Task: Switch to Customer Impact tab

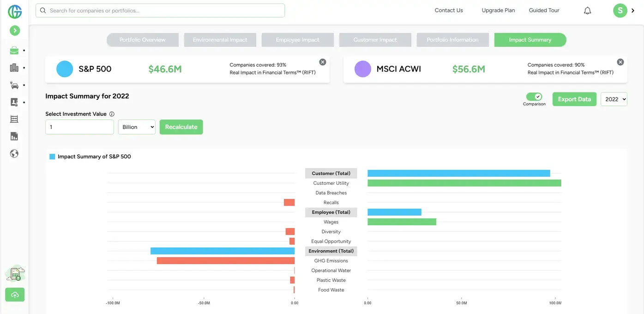Action: (375, 40)
